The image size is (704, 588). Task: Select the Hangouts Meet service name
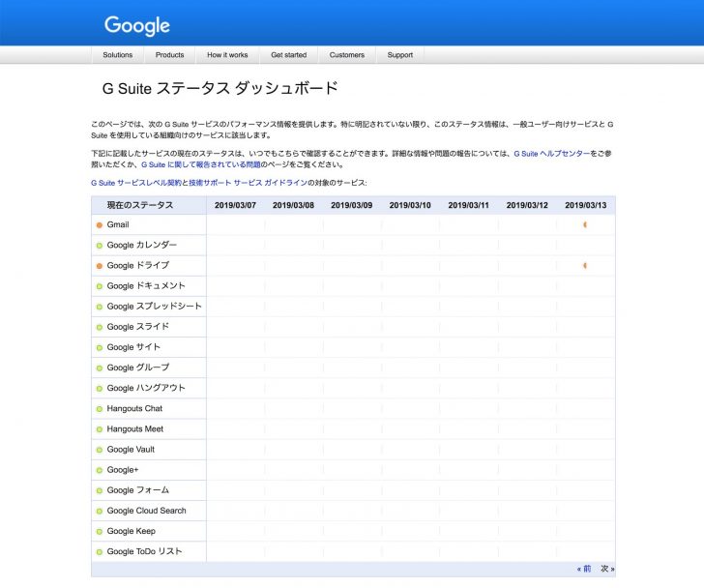(x=134, y=428)
